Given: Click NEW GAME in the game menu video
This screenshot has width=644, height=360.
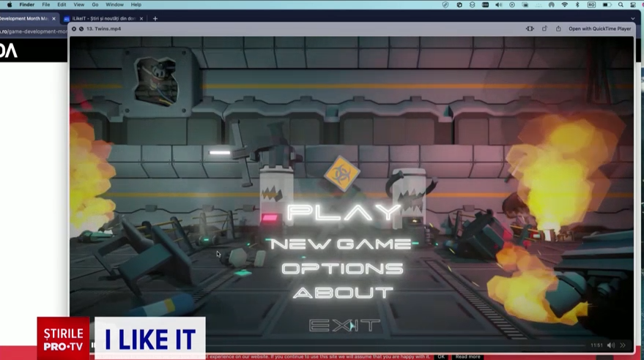Looking at the screenshot, I should [x=341, y=244].
